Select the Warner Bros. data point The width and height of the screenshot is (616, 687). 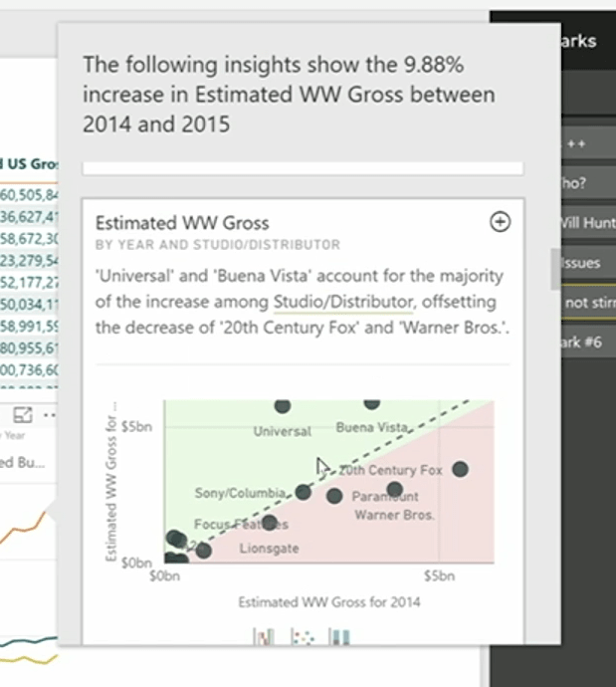click(x=394, y=490)
